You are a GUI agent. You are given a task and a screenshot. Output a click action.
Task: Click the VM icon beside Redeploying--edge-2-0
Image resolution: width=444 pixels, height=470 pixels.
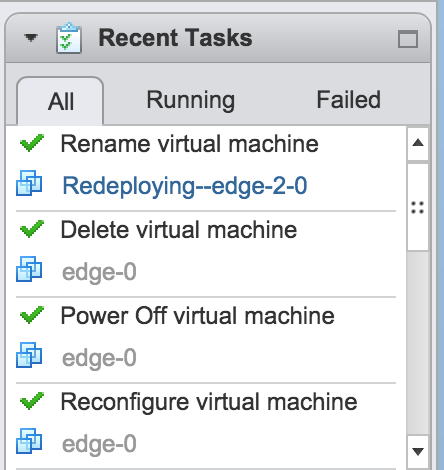pyautogui.click(x=29, y=183)
